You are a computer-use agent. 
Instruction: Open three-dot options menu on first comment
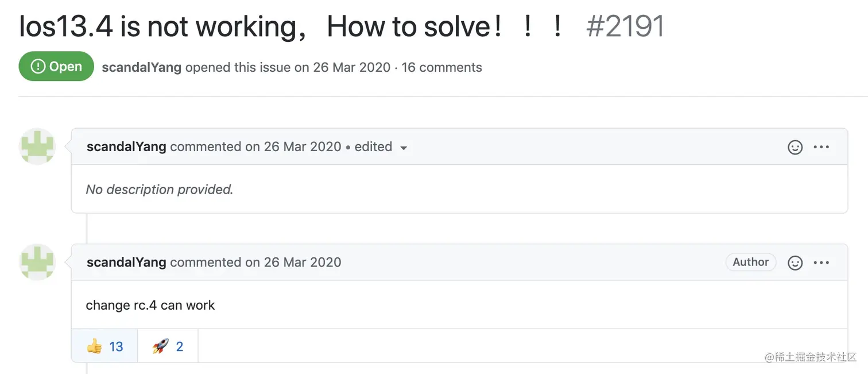pos(821,148)
